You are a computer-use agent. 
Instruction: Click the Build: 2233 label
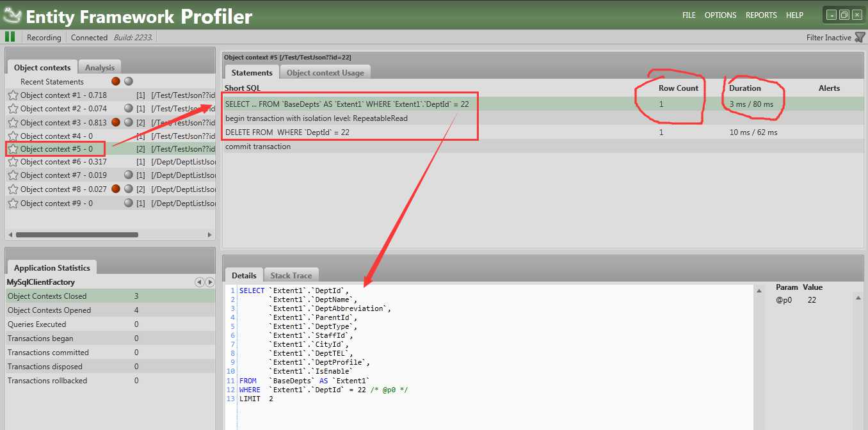tap(133, 38)
